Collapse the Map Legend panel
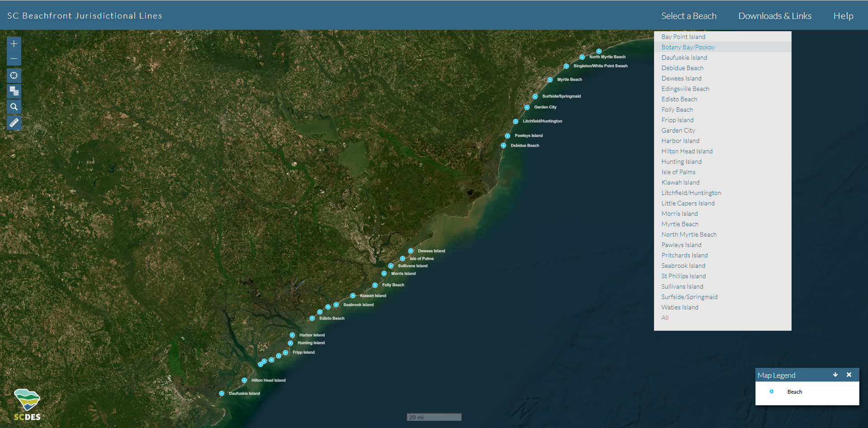 835,375
